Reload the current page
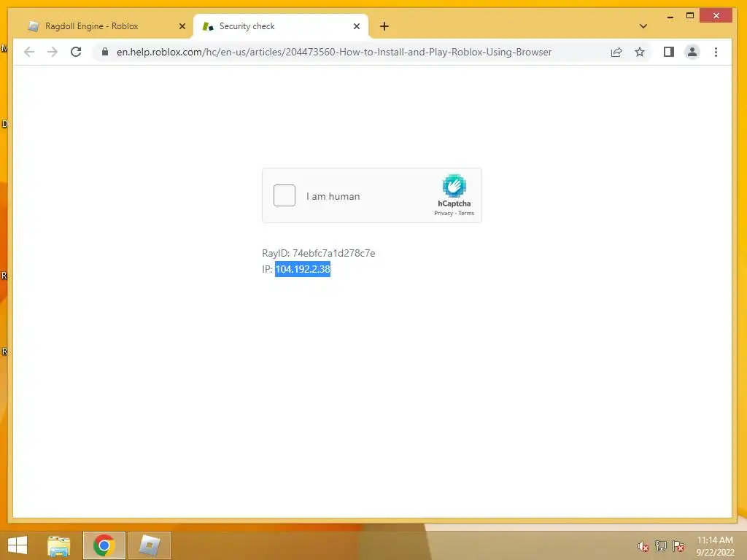Viewport: 747px width, 560px height. pos(76,52)
